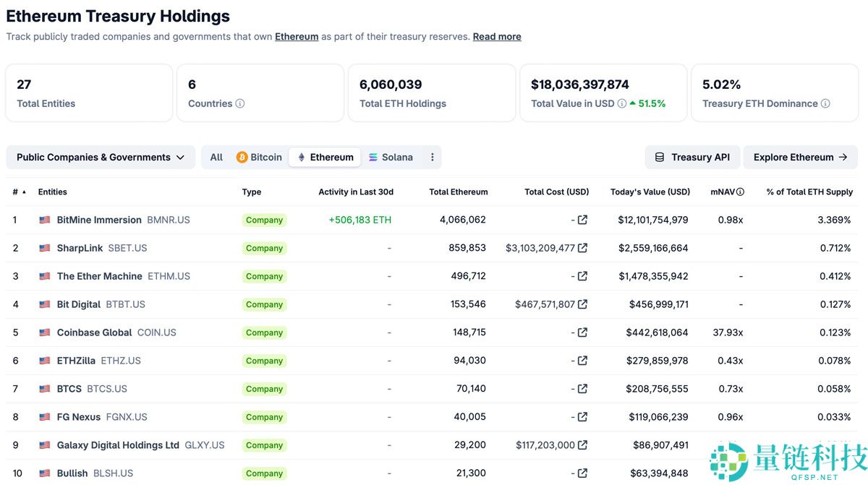Open Galaxy Digital Holdings external link icon
Image resolution: width=868 pixels, height=485 pixels.
coord(582,445)
